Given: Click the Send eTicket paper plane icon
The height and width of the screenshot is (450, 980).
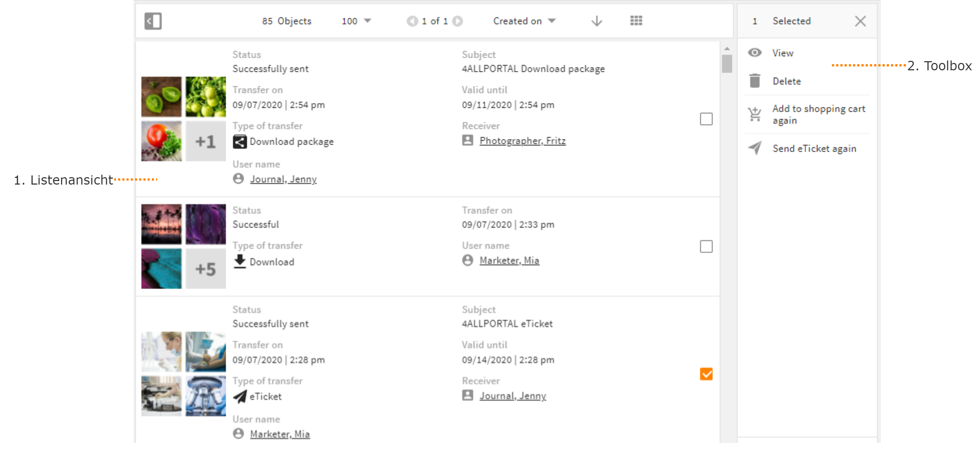Looking at the screenshot, I should tap(755, 148).
